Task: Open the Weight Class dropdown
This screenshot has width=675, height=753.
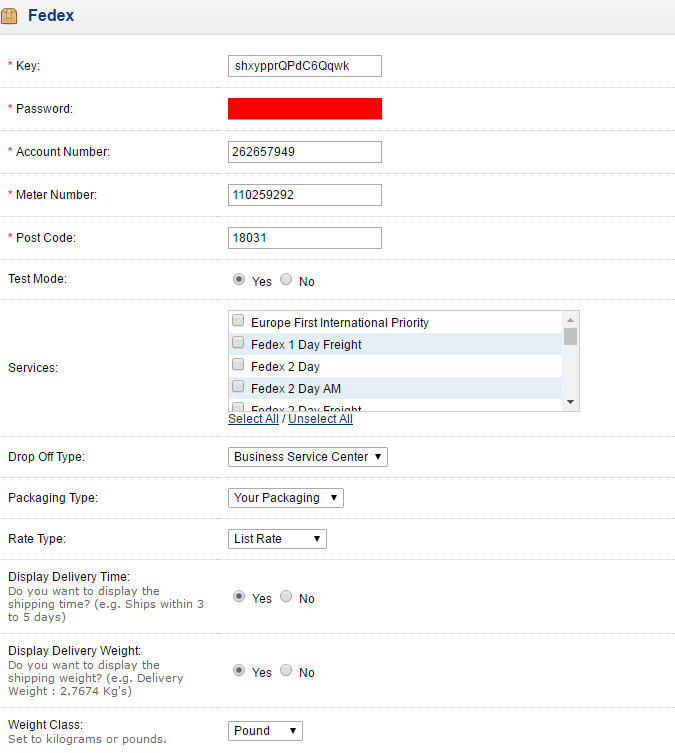Action: (265, 731)
